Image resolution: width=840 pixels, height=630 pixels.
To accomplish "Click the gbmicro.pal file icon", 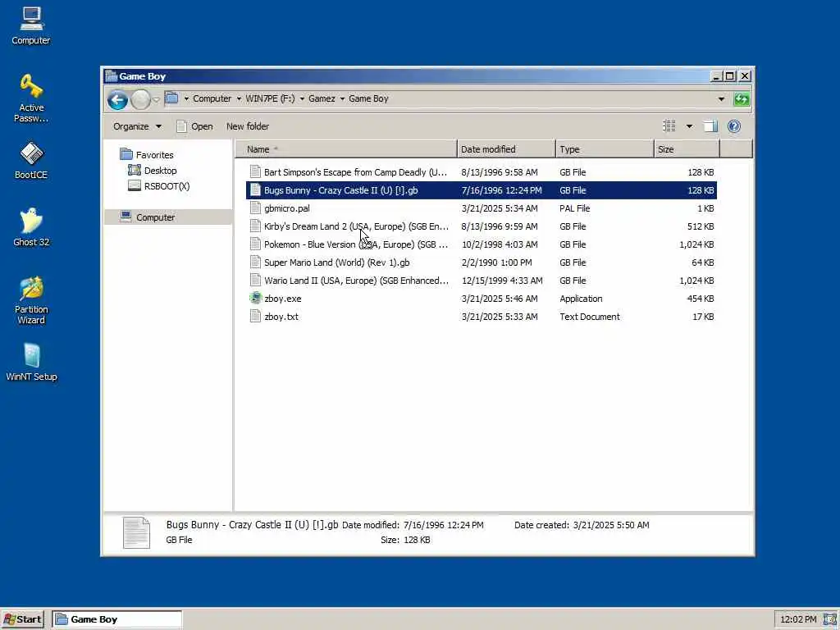I will (256, 208).
